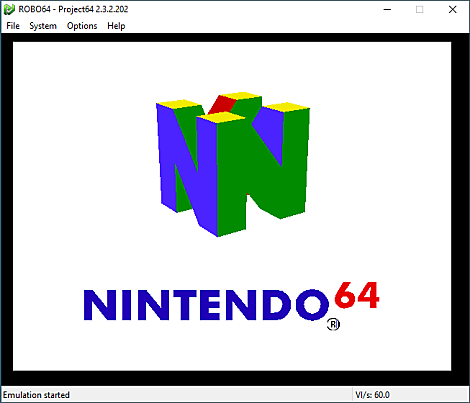Open the File menu
Viewport: 470px width, 403px height.
(x=13, y=26)
